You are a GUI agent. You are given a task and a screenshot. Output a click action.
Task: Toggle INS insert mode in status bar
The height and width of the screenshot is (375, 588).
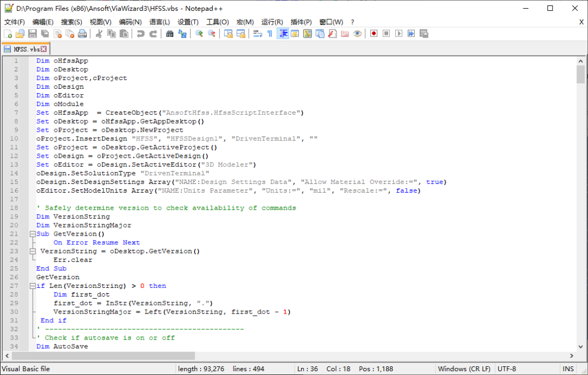568,369
